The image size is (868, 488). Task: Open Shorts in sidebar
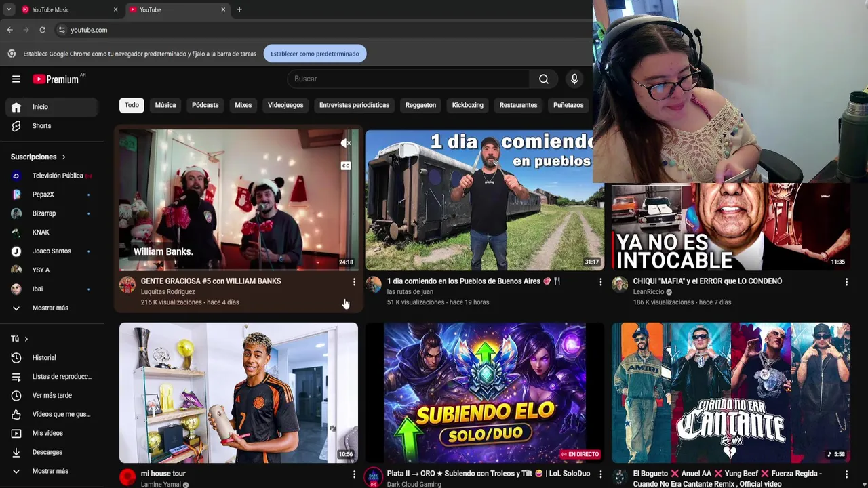pos(52,125)
